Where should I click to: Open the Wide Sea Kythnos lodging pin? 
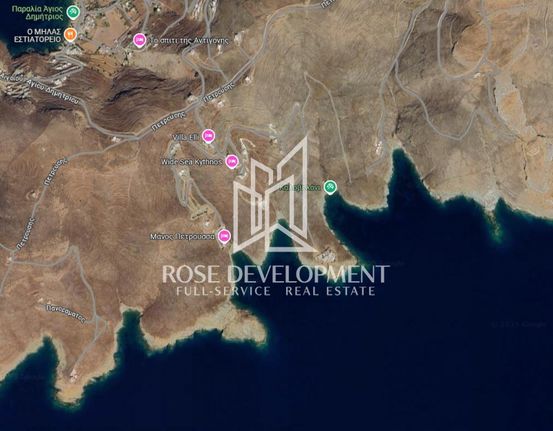(x=232, y=162)
